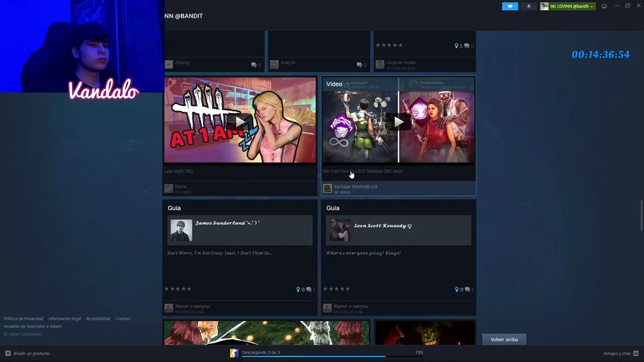
Task: Open the notifications bell
Action: [529, 6]
